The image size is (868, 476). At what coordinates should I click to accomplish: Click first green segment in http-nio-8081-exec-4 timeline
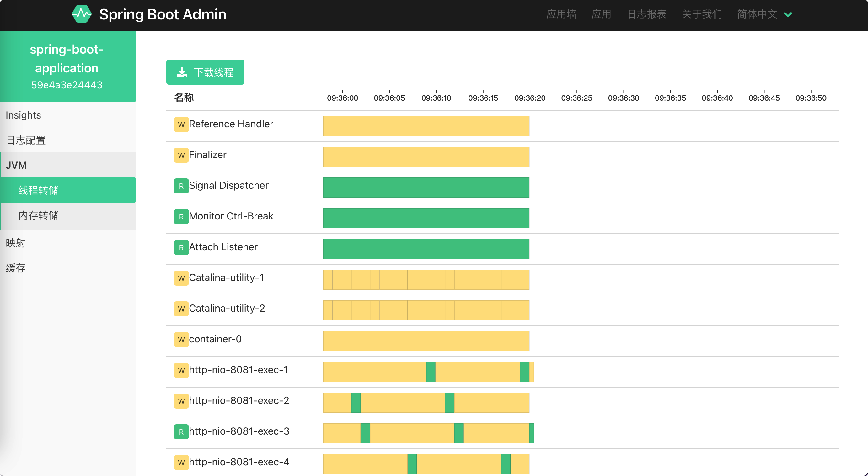pos(412,464)
